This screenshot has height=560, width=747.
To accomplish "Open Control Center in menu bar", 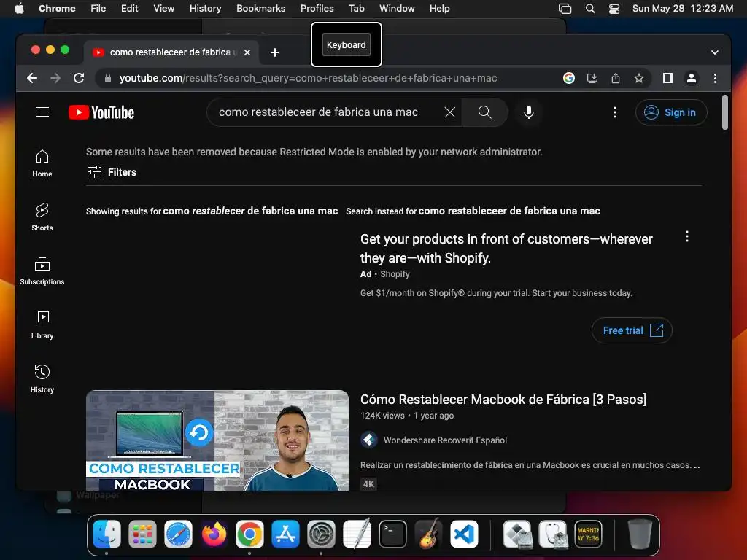I will tap(614, 8).
